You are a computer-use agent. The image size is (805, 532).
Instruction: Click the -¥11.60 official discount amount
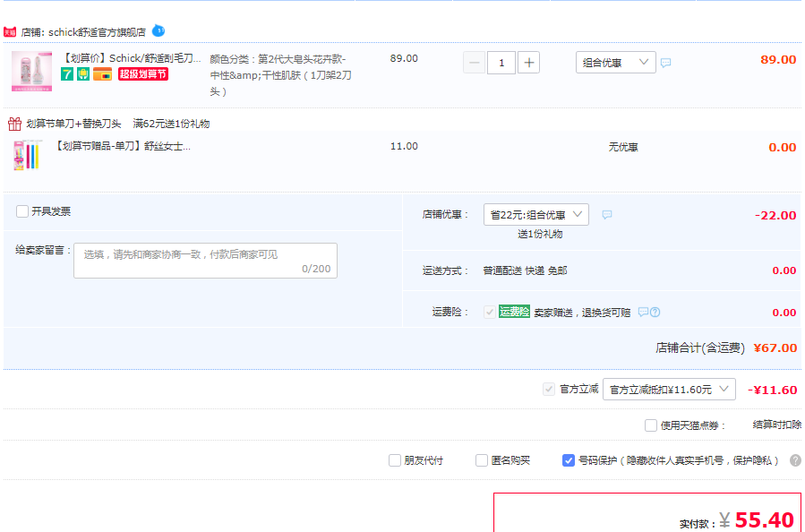click(x=772, y=390)
